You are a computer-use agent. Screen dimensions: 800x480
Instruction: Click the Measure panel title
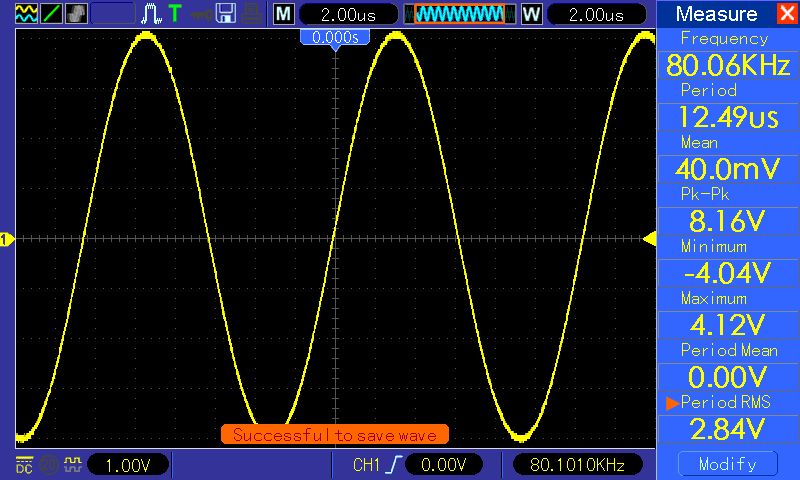click(x=716, y=14)
